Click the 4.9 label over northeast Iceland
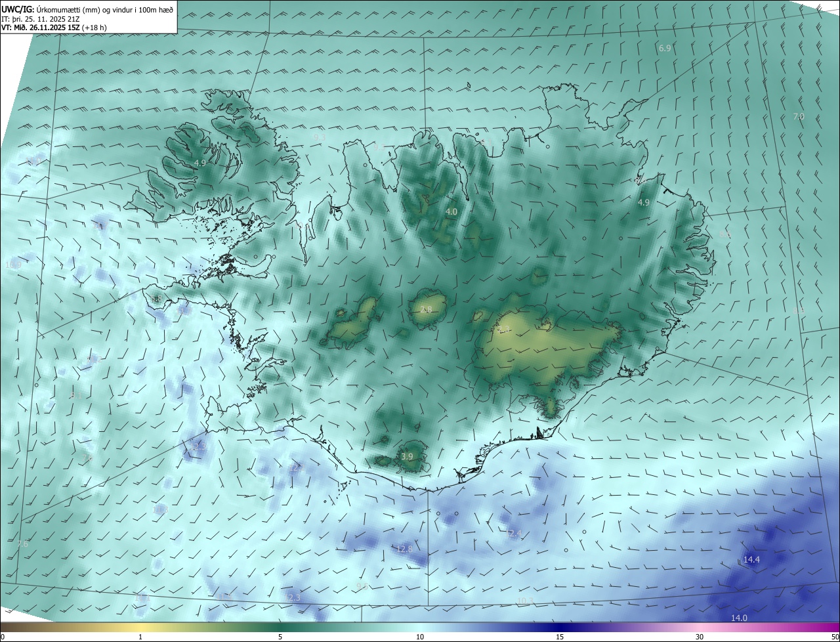Image resolution: width=840 pixels, height=642 pixels. click(643, 202)
